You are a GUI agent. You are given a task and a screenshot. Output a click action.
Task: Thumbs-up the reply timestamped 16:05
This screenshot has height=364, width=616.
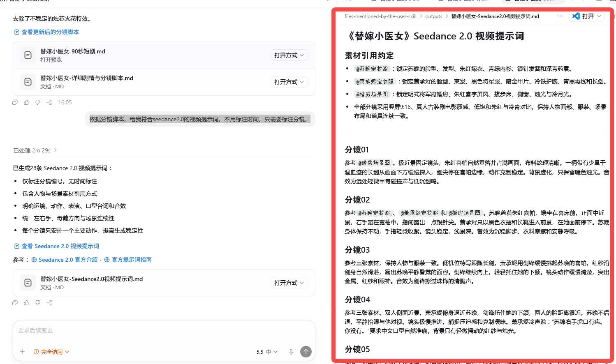tap(26, 102)
